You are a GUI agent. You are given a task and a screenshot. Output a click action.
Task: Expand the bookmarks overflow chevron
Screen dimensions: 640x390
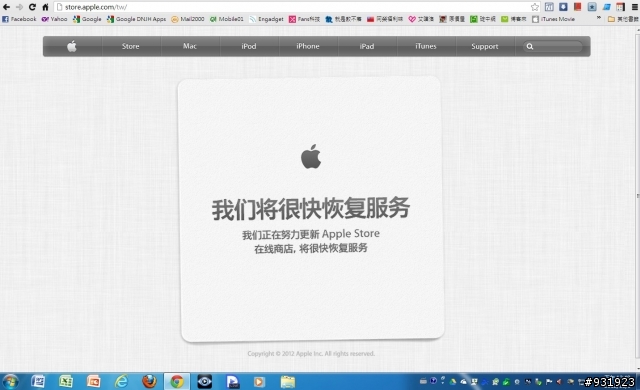click(x=599, y=18)
